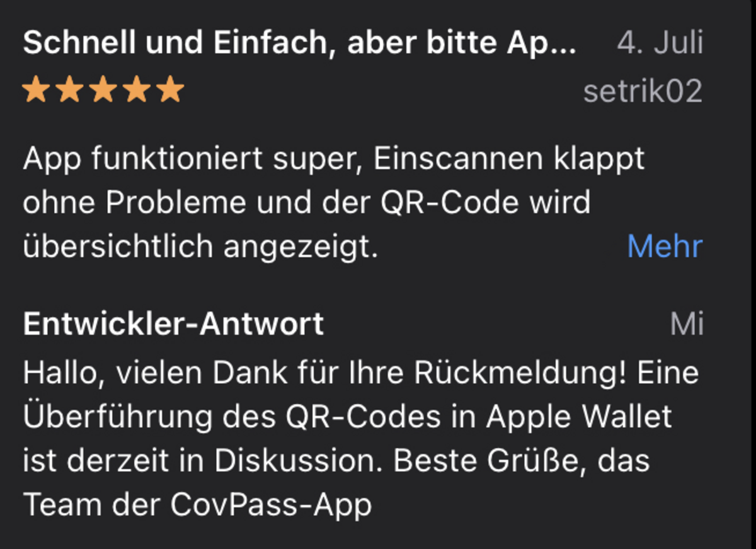Tap the fifth rating star
This screenshot has width=756, height=549.
tap(170, 91)
